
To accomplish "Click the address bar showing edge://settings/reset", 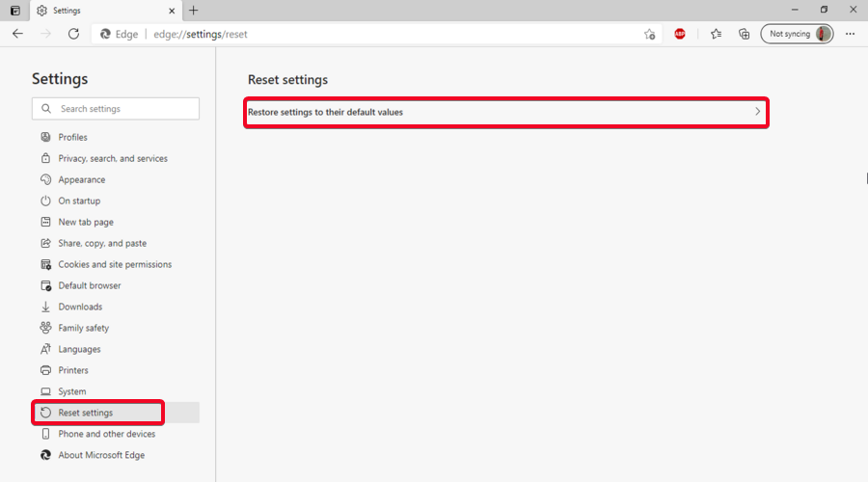I will coord(386,34).
